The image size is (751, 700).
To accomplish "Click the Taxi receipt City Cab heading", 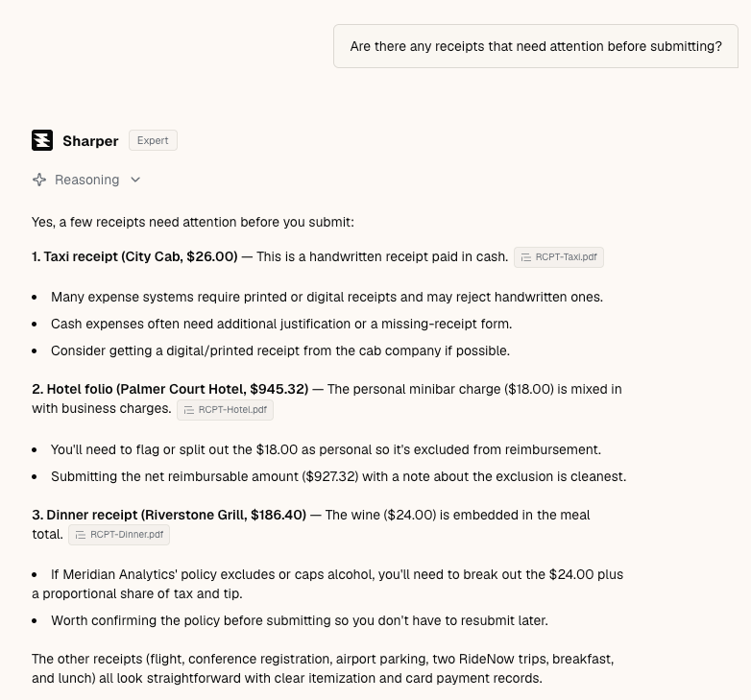I will pyautogui.click(x=134, y=256).
